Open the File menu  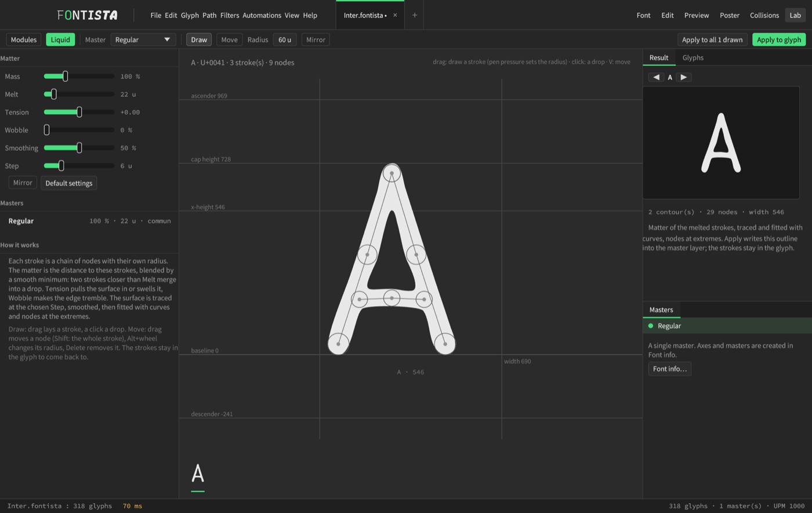155,15
